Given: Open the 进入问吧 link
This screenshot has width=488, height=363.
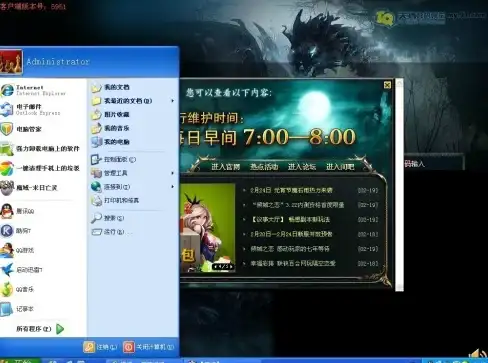Looking at the screenshot, I should click(340, 166).
